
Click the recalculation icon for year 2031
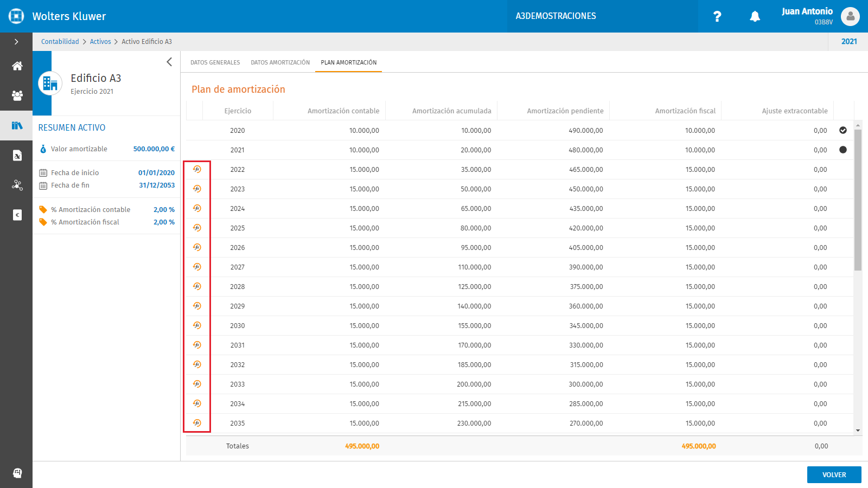tap(197, 345)
